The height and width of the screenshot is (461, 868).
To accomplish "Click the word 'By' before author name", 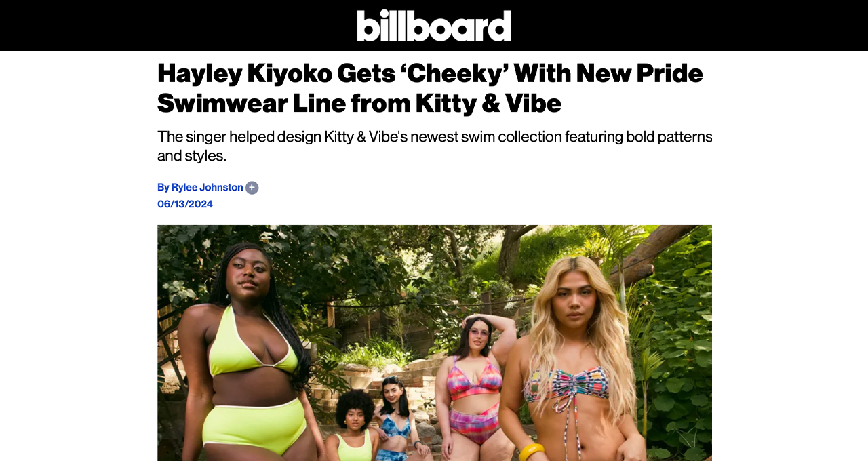I will pyautogui.click(x=163, y=187).
